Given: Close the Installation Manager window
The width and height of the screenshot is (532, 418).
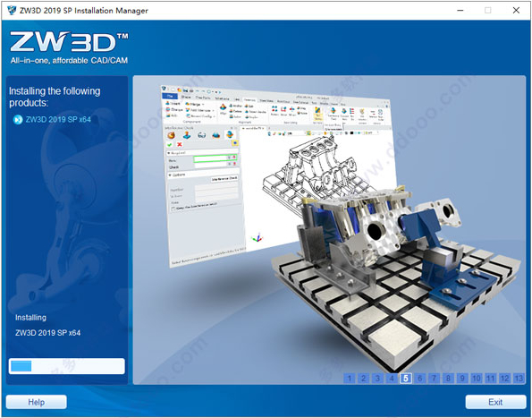Looking at the screenshot, I should coord(516,10).
